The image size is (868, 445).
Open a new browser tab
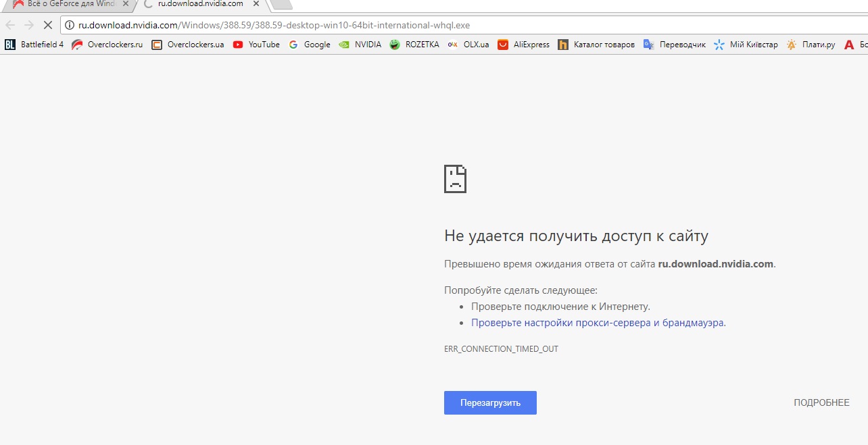[x=281, y=5]
